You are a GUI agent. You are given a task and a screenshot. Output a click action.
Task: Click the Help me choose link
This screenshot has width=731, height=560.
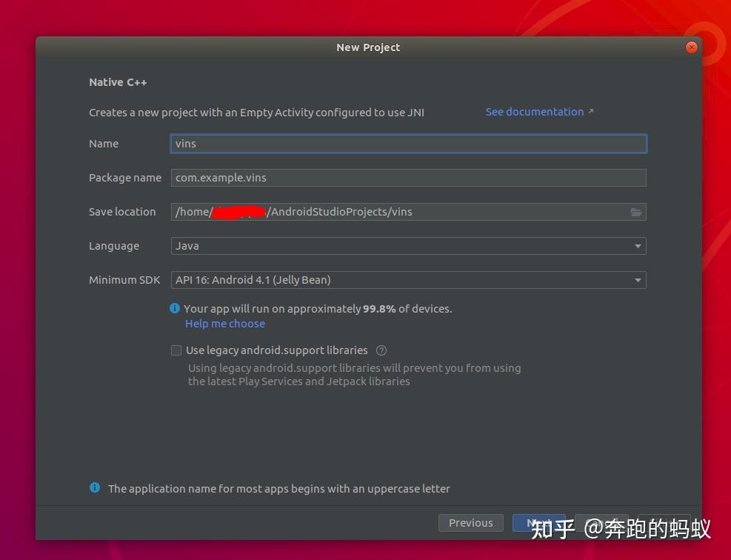225,324
